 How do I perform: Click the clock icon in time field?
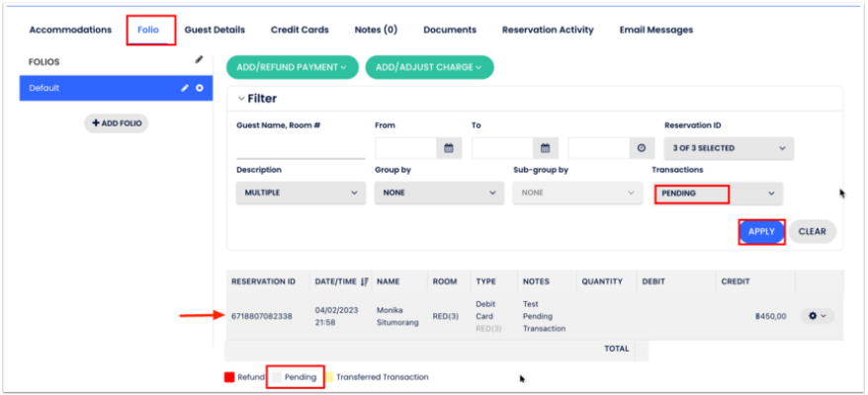point(642,148)
